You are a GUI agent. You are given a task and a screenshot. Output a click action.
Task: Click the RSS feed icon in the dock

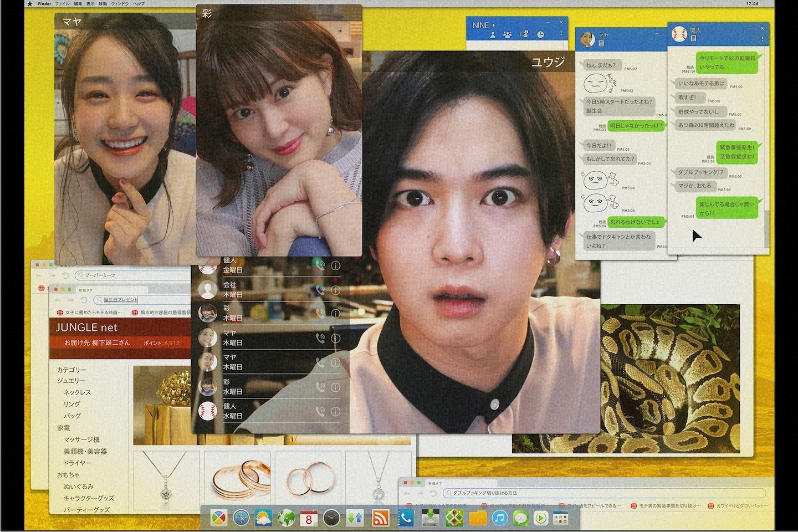pyautogui.click(x=381, y=518)
